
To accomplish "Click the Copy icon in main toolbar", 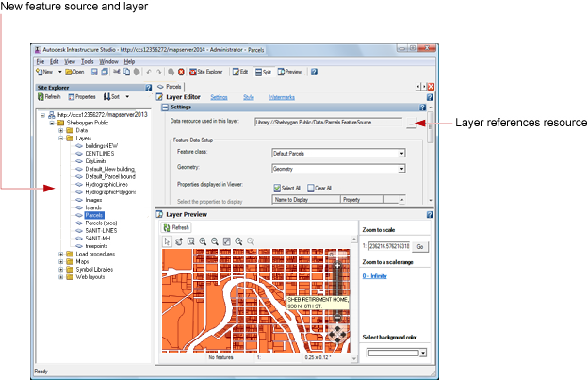I will [127, 72].
